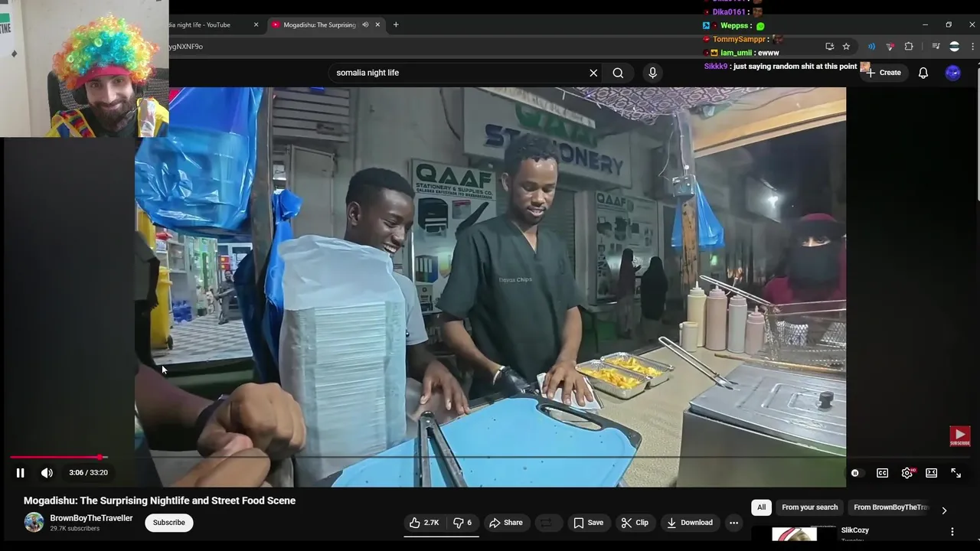Open Chrome three-dot menu
Image resolution: width=980 pixels, height=551 pixels.
click(x=972, y=47)
